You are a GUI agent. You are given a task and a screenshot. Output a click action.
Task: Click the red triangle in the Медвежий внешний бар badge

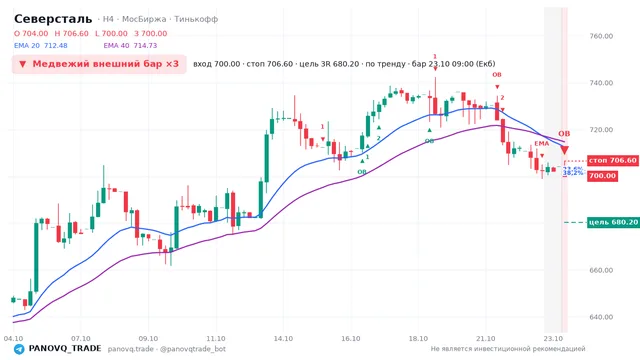23,64
